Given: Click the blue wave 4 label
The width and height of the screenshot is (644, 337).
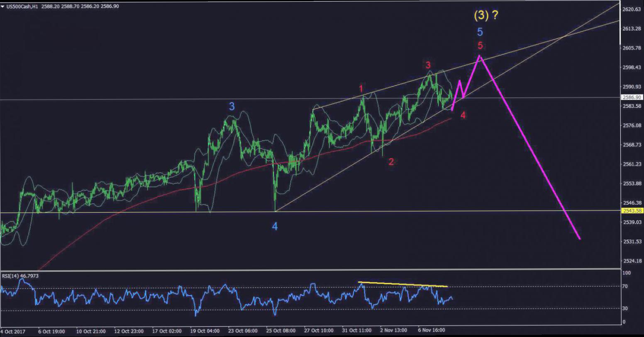Looking at the screenshot, I should pyautogui.click(x=275, y=226).
